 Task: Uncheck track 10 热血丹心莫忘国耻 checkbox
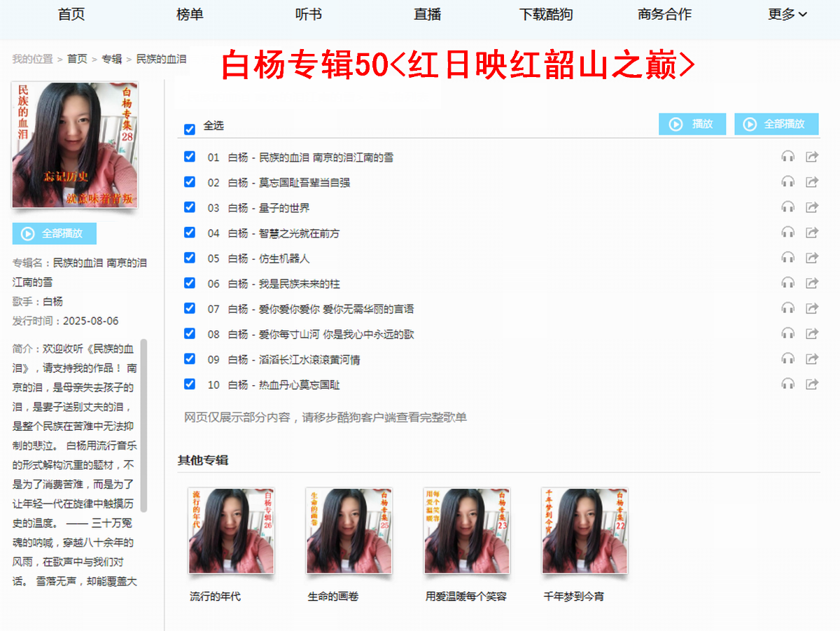pyautogui.click(x=189, y=383)
